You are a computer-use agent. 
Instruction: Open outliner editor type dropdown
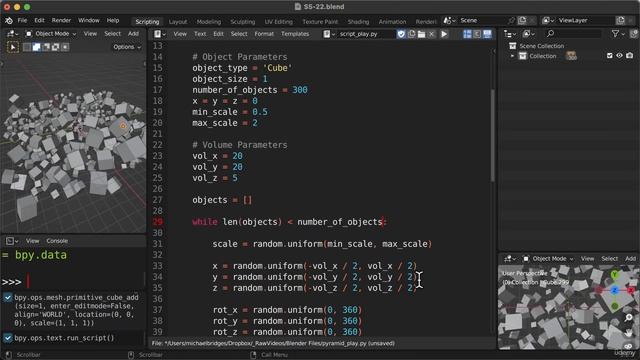pos(510,34)
